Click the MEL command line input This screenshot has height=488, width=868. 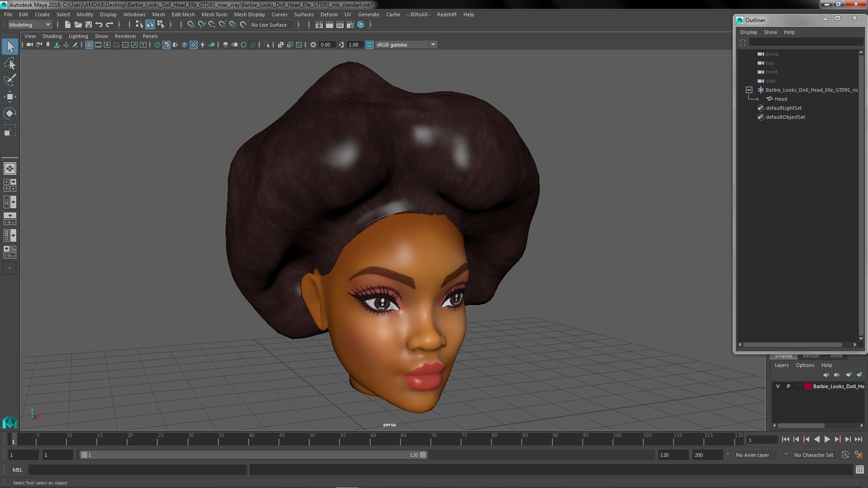tap(137, 470)
